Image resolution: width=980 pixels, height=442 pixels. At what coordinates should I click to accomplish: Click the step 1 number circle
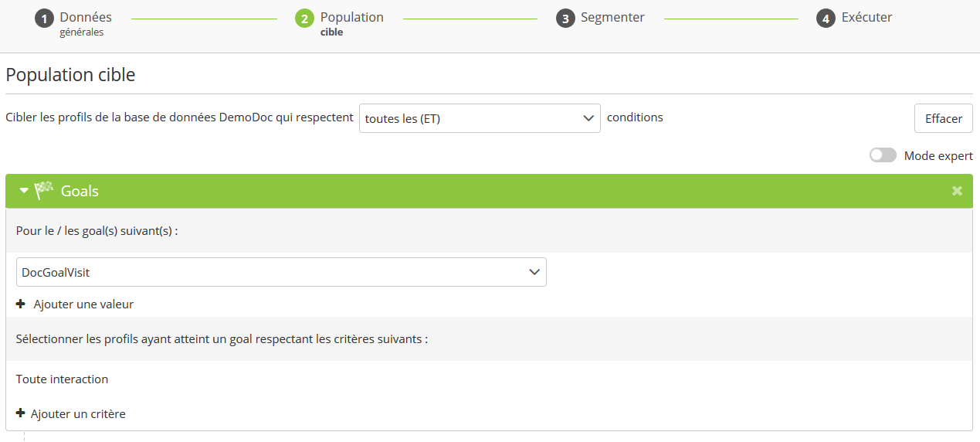tap(44, 19)
